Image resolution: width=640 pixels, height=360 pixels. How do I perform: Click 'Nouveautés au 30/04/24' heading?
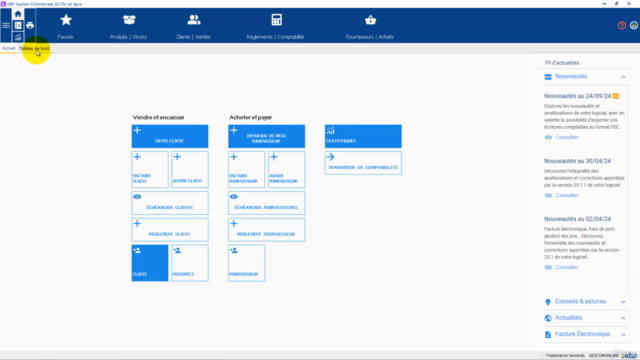(x=577, y=161)
